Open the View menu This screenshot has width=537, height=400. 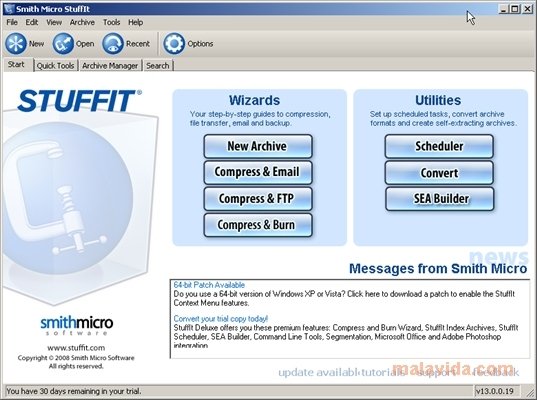[54, 22]
